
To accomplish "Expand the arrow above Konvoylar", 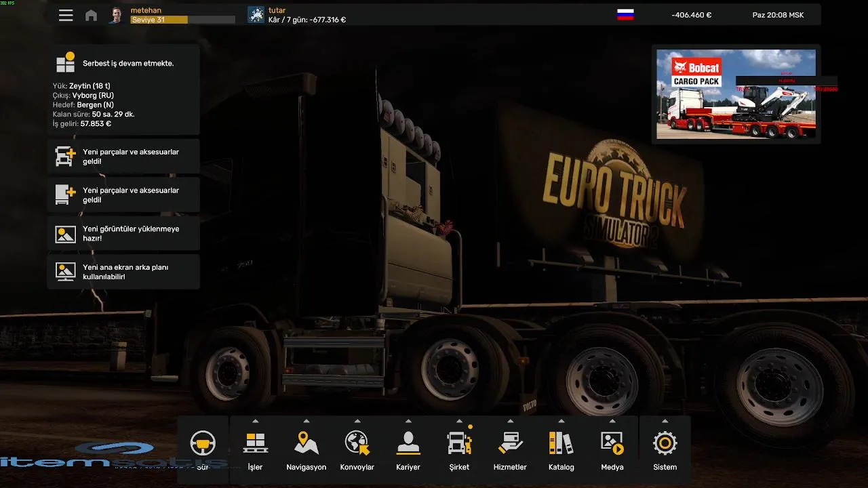I will pos(357,421).
